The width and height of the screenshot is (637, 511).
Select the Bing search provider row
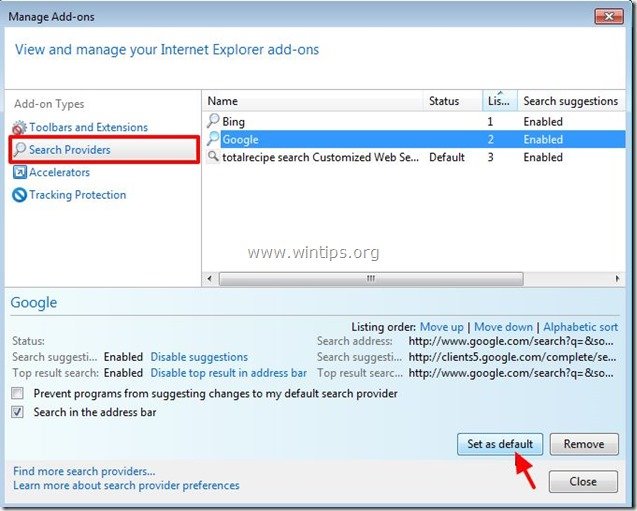(x=414, y=121)
